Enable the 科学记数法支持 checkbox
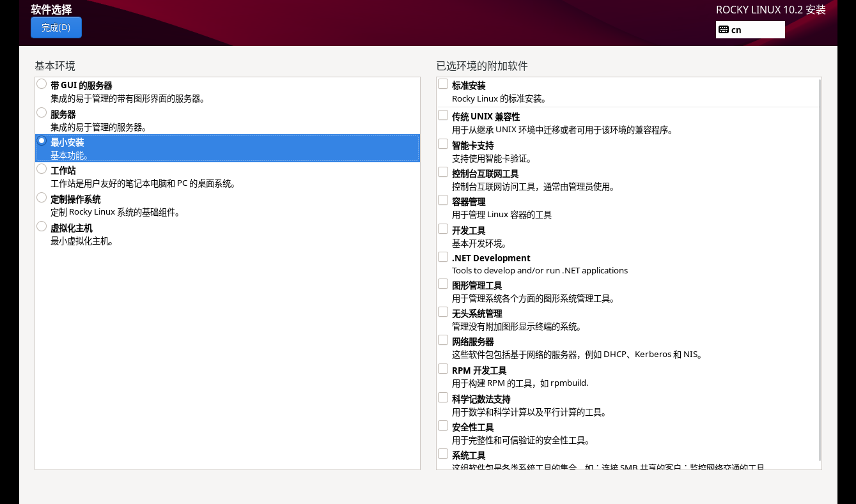The height and width of the screenshot is (504, 856). point(443,397)
